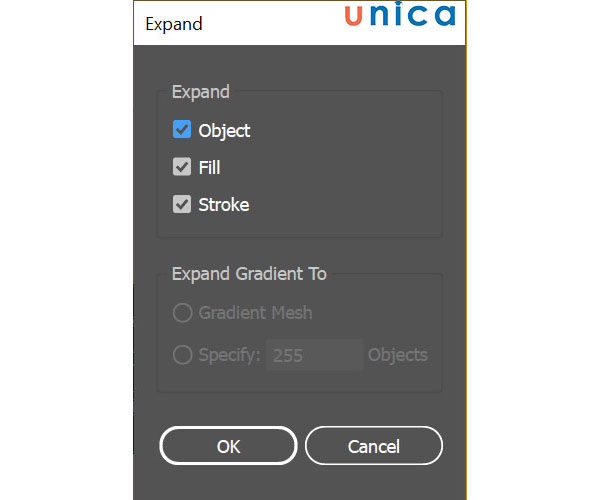600x500 pixels.
Task: Toggle the Fill checkbox
Action: coord(182,167)
